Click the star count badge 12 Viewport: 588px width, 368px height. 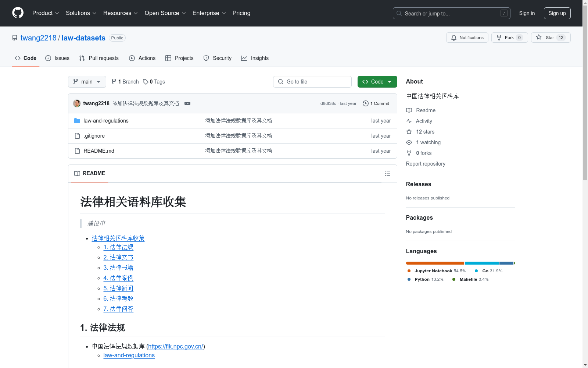point(561,38)
